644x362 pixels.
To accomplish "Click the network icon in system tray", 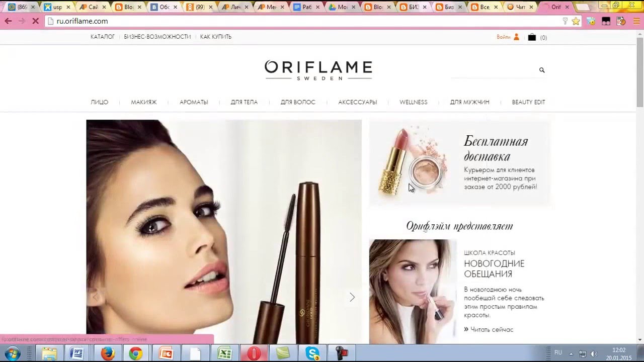I will click(x=583, y=353).
